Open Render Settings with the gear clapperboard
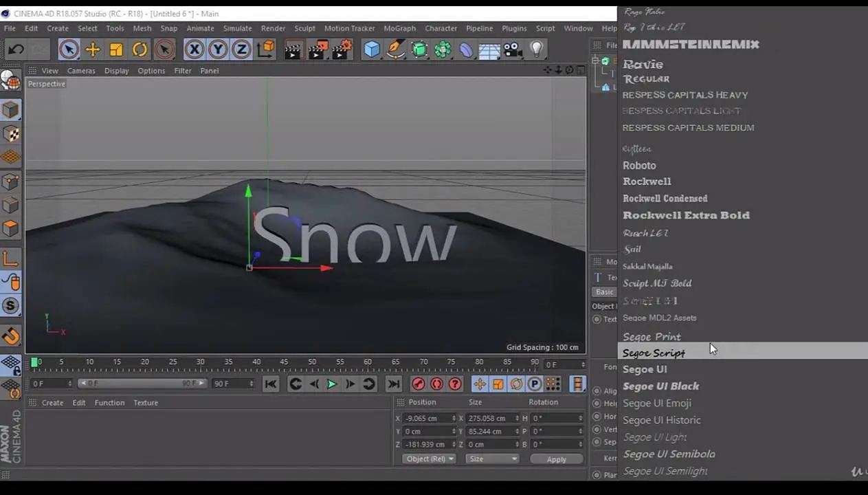Screen dimensions: 868x495 click(342, 49)
